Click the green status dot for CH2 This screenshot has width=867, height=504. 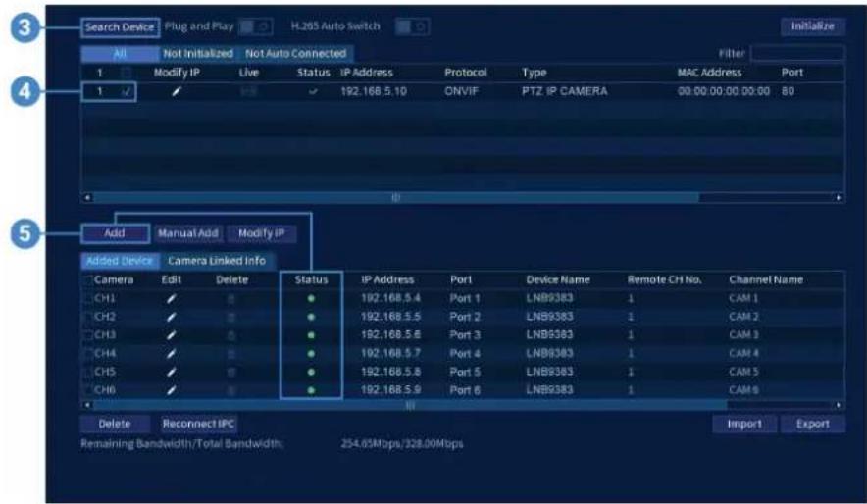(x=311, y=317)
